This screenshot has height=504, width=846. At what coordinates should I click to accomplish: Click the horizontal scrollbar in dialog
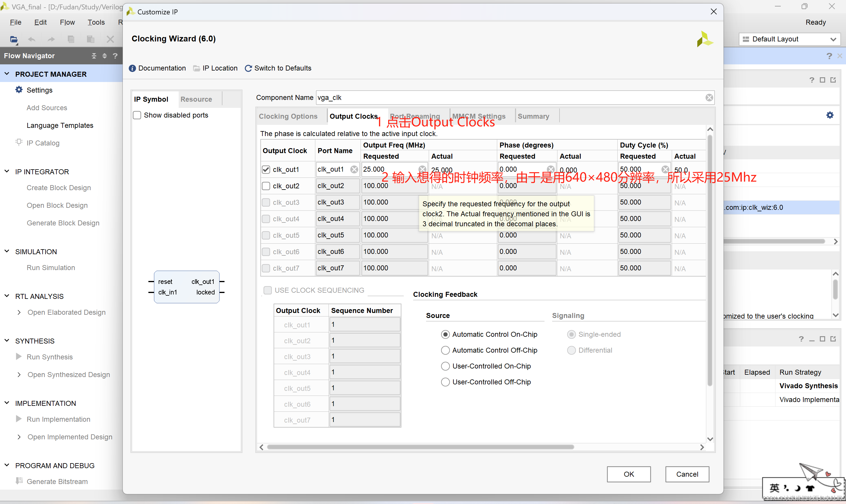click(420, 447)
